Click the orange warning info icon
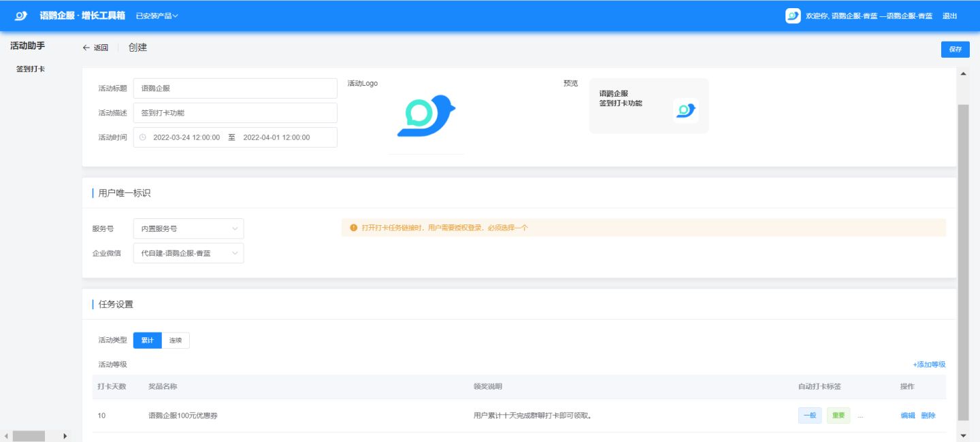Screen dimensions: 980x442 pyautogui.click(x=353, y=228)
